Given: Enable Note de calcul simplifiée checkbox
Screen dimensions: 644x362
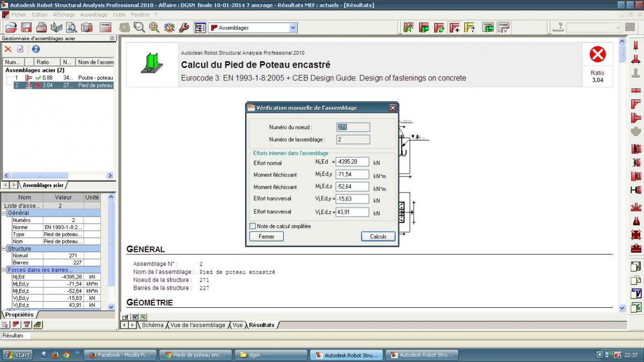Looking at the screenshot, I should (252, 226).
